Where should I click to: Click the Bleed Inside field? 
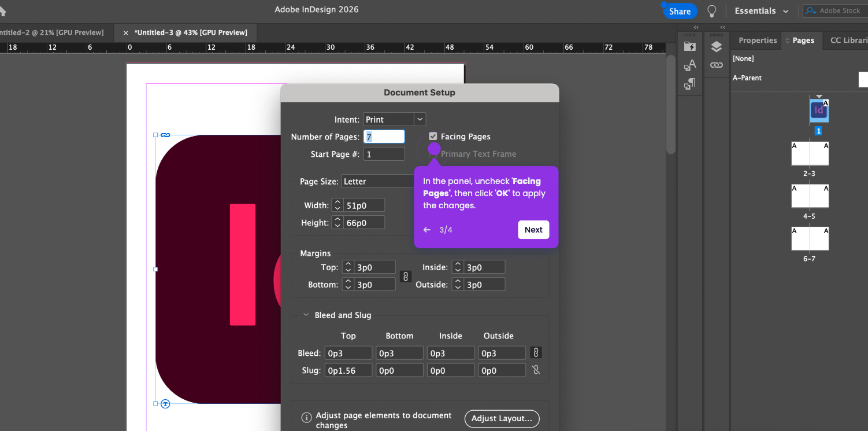pos(451,353)
